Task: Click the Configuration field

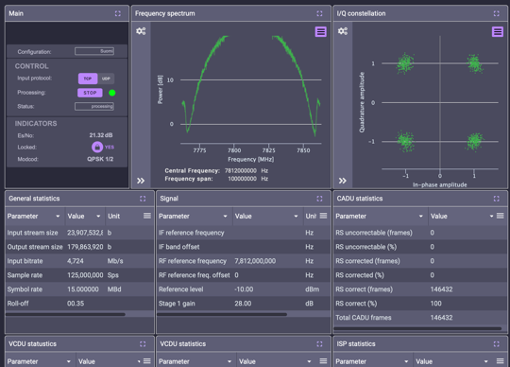Action: click(x=94, y=51)
